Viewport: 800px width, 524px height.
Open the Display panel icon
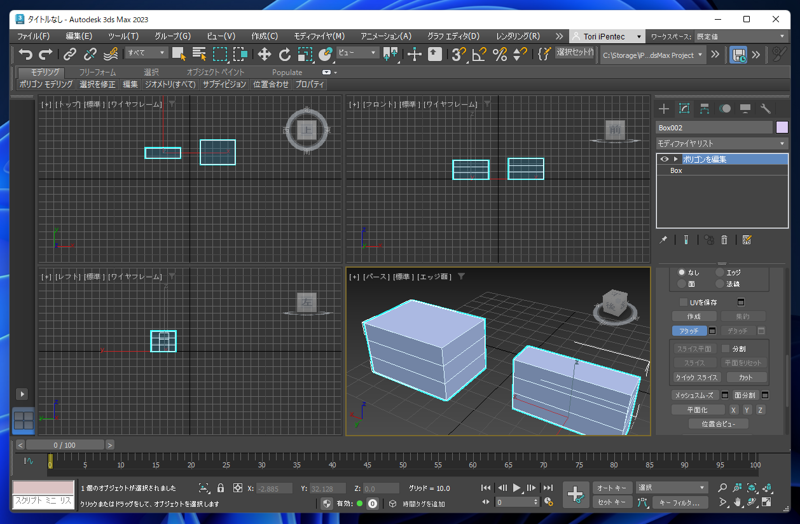(745, 109)
